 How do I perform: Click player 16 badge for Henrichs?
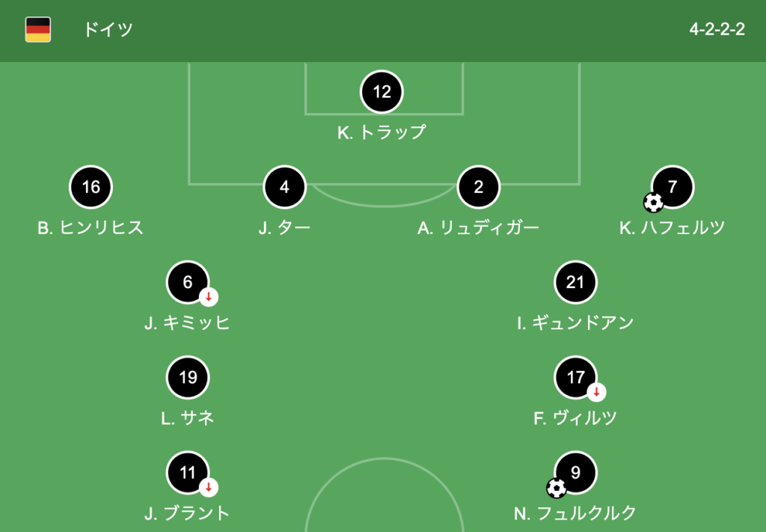[x=91, y=187]
